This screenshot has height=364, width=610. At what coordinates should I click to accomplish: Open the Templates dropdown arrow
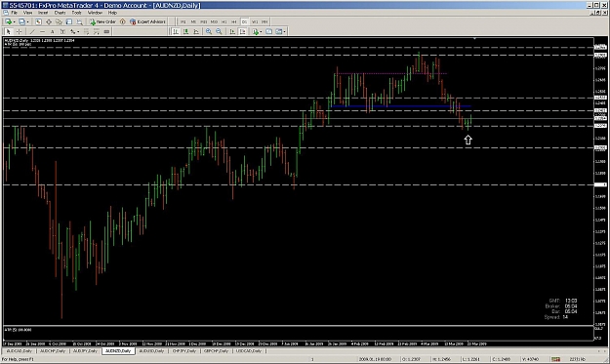(x=285, y=32)
